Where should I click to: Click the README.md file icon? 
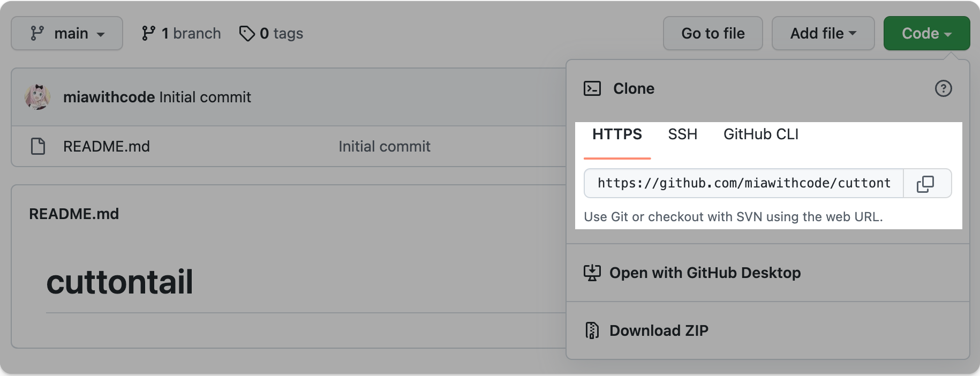[38, 146]
